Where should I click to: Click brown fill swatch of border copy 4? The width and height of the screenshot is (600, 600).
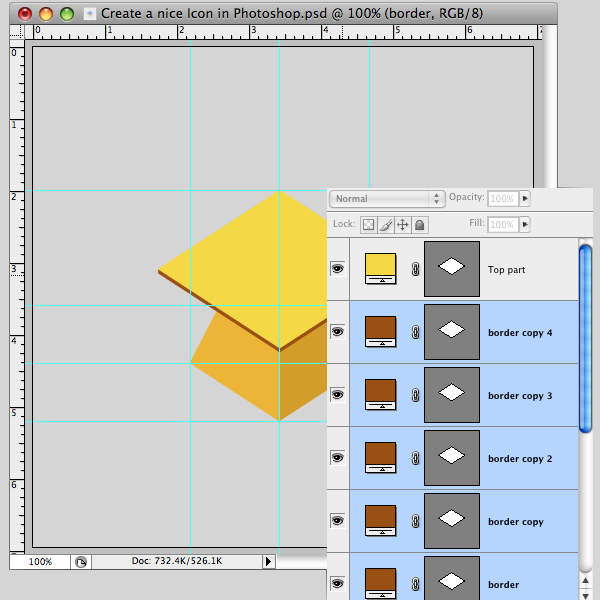point(380,331)
